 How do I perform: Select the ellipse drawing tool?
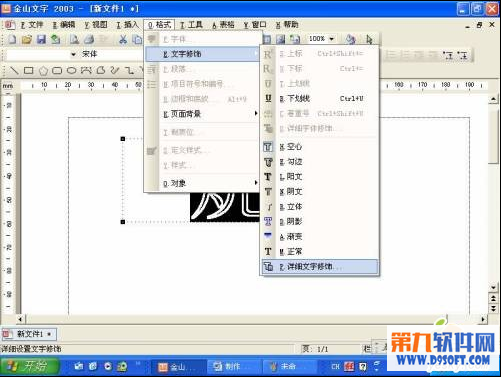(71, 70)
